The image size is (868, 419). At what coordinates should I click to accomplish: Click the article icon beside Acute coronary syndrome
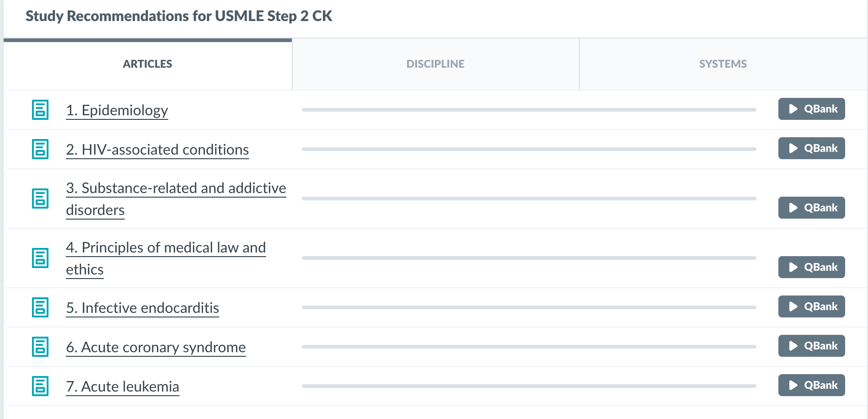click(x=40, y=347)
